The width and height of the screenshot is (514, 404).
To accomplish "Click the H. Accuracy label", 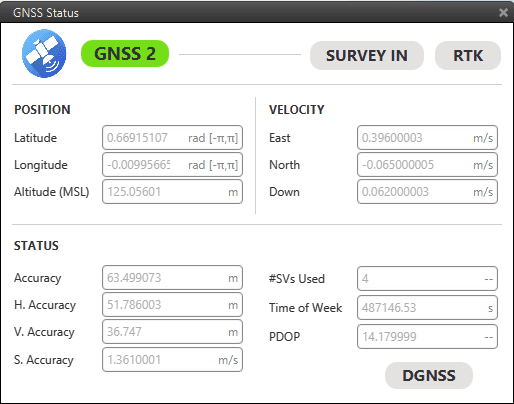I will [x=45, y=305].
